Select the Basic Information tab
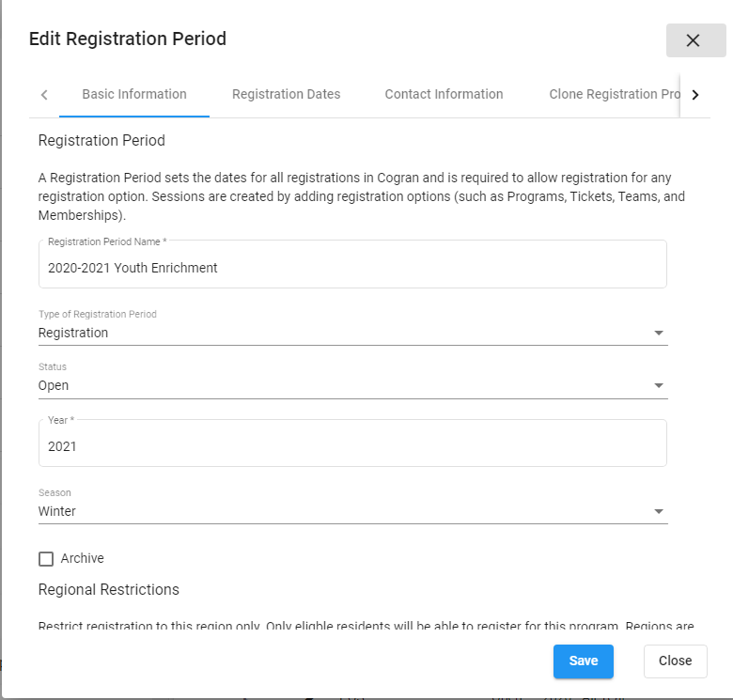This screenshot has width=733, height=700. 134,94
